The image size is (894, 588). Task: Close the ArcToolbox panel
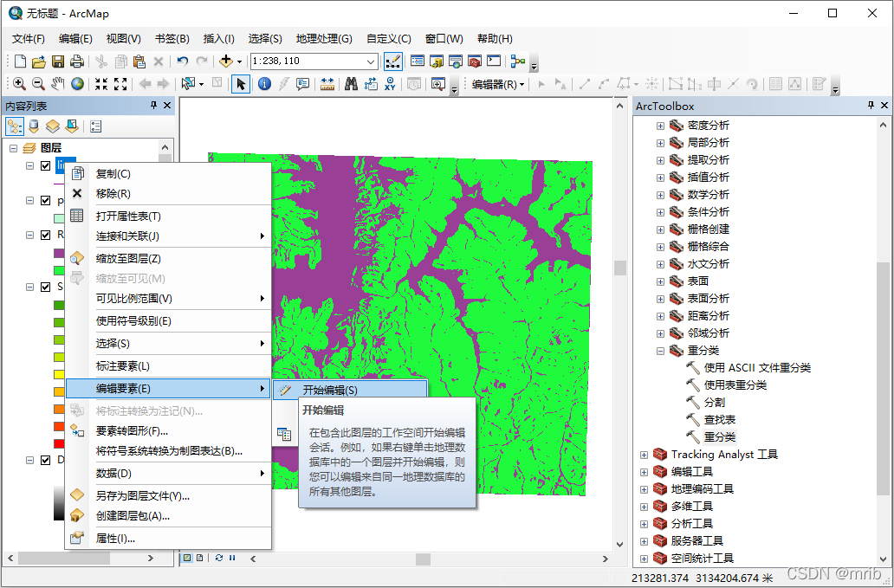884,106
